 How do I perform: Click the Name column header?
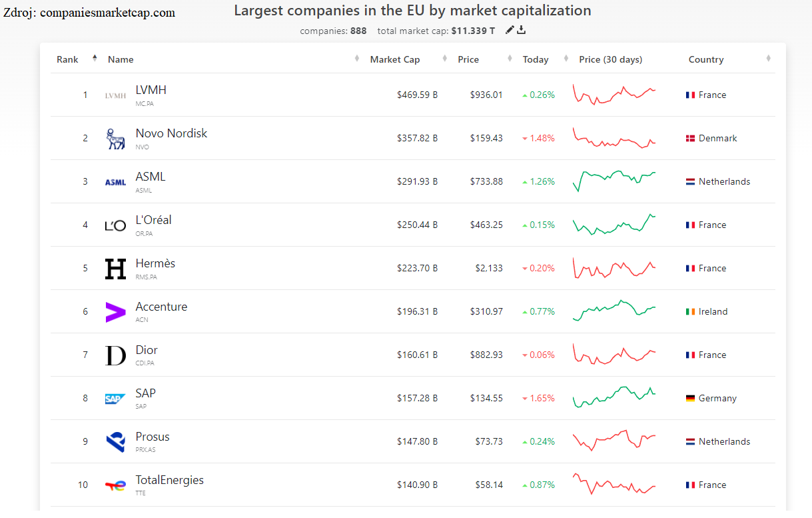[121, 59]
